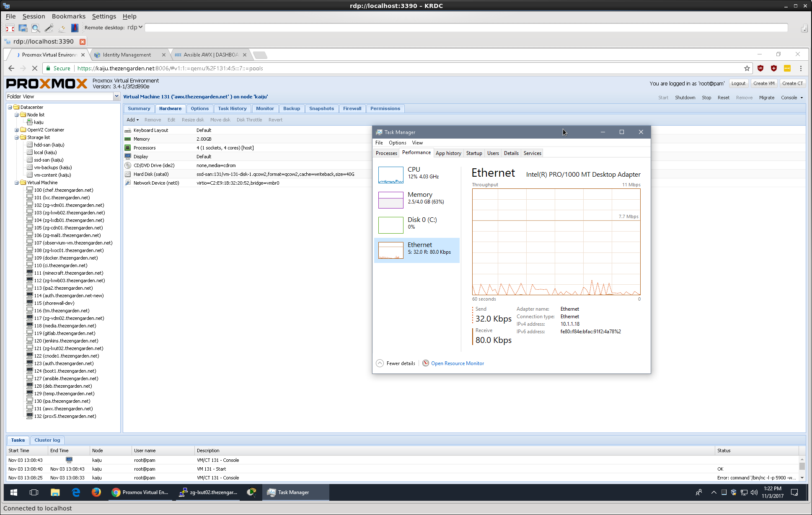
Task: Click the KRDC bookmark book icon
Action: coord(75,28)
